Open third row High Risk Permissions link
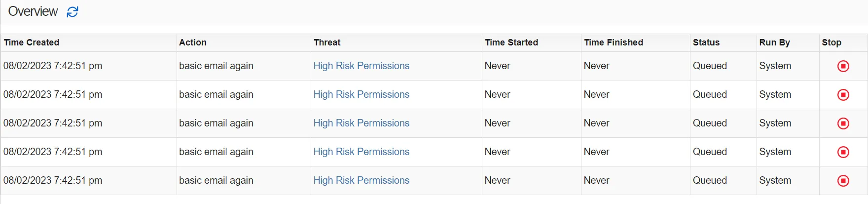Image resolution: width=868 pixels, height=204 pixels. point(362,123)
